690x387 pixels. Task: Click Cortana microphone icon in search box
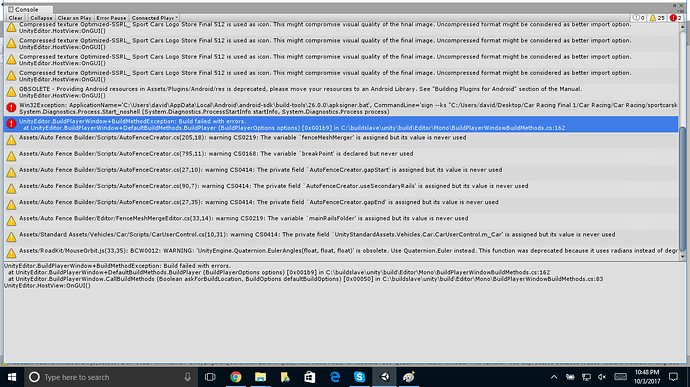(x=187, y=377)
